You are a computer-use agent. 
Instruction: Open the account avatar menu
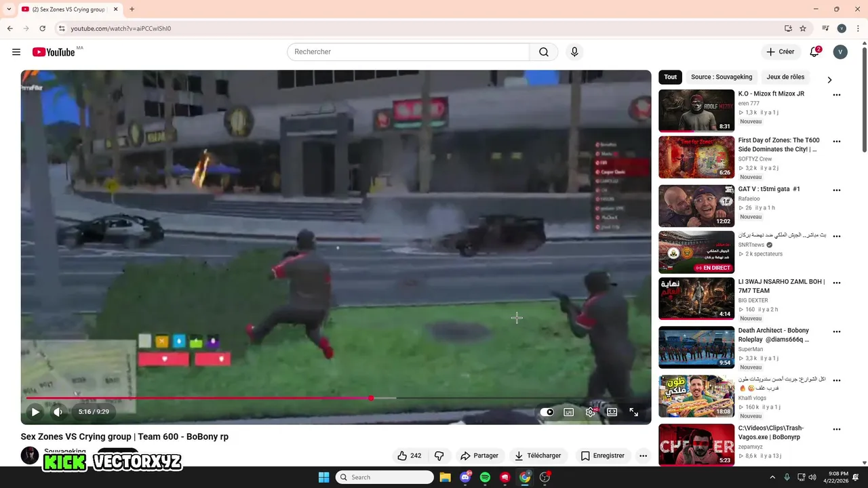(840, 52)
